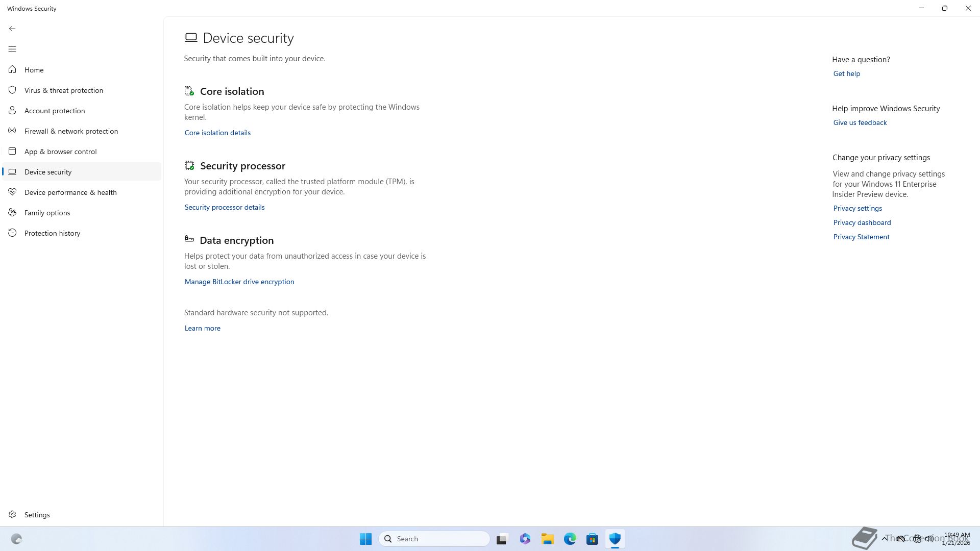Open Privacy dashboard link
Screen dimensions: 980x551
coord(862,222)
